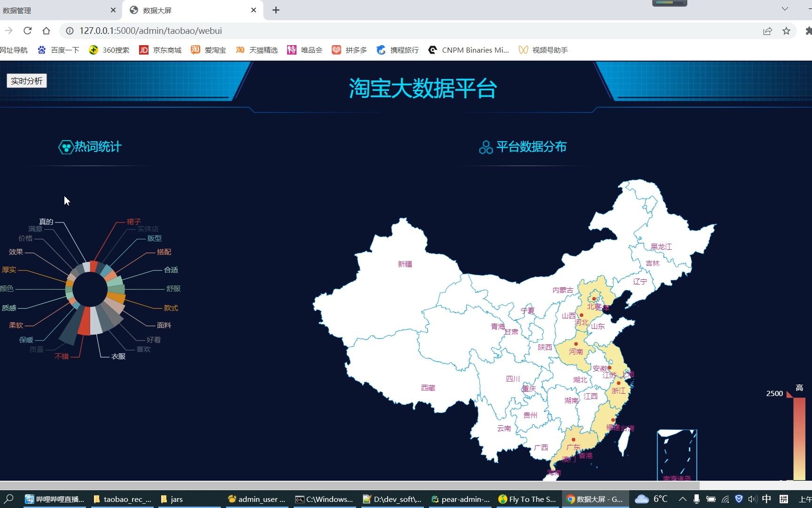The image size is (812, 508).
Task: Open the 爱淘宝 bookmark
Action: [209, 50]
